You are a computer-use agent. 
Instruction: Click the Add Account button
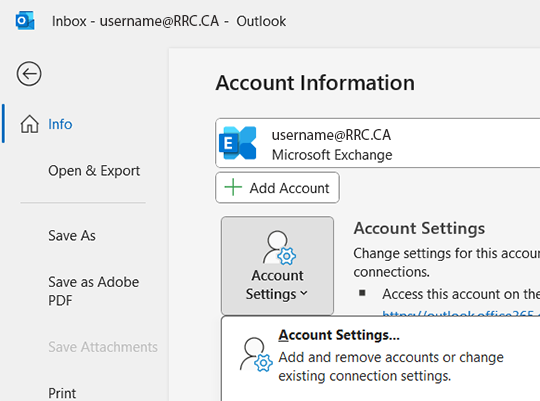(x=277, y=188)
